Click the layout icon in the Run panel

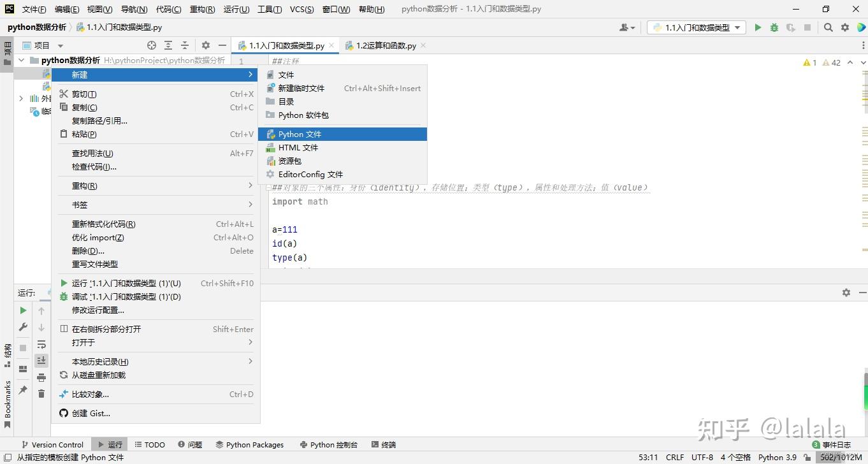23,369
